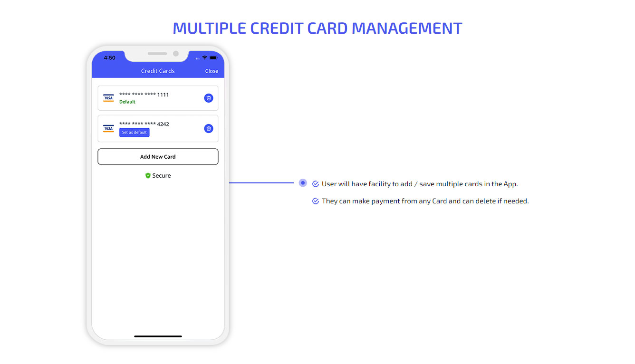Click the 'make payment from any Card' sentence
This screenshot has height=364, width=635.
(x=425, y=201)
